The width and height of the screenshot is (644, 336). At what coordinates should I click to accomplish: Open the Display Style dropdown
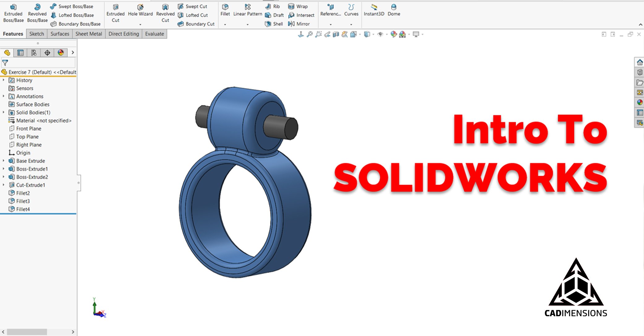point(373,34)
